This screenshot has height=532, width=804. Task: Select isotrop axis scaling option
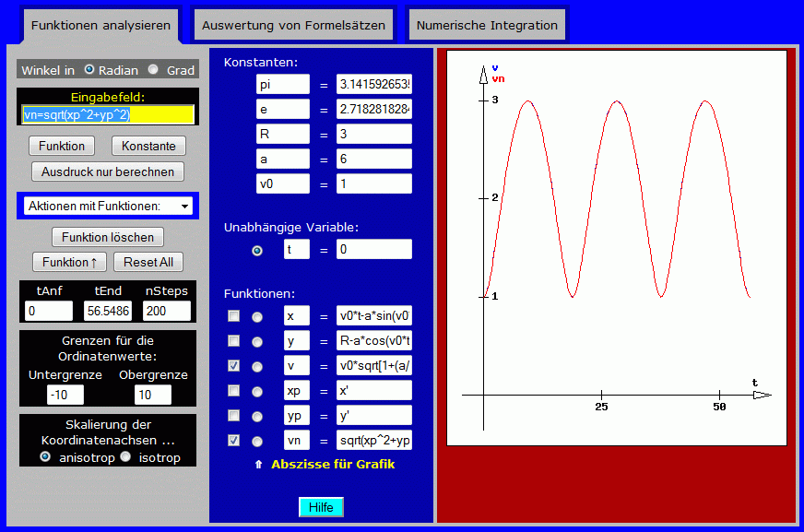[x=125, y=457]
